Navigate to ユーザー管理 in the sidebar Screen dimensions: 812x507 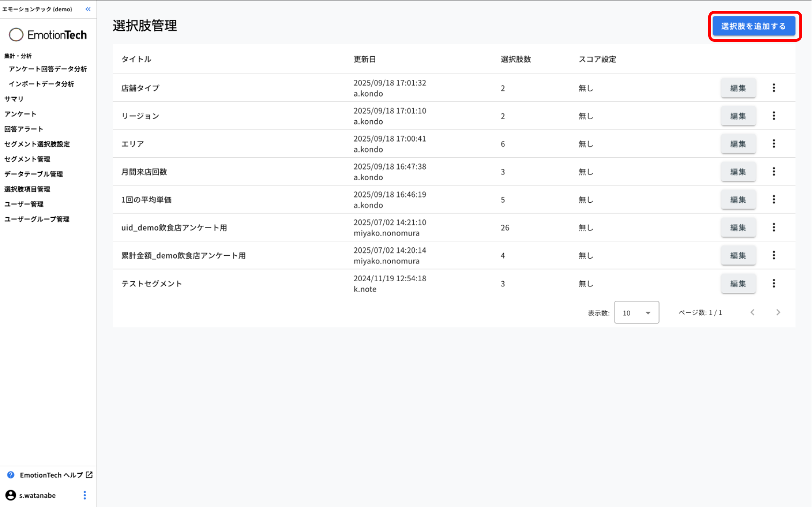24,204
